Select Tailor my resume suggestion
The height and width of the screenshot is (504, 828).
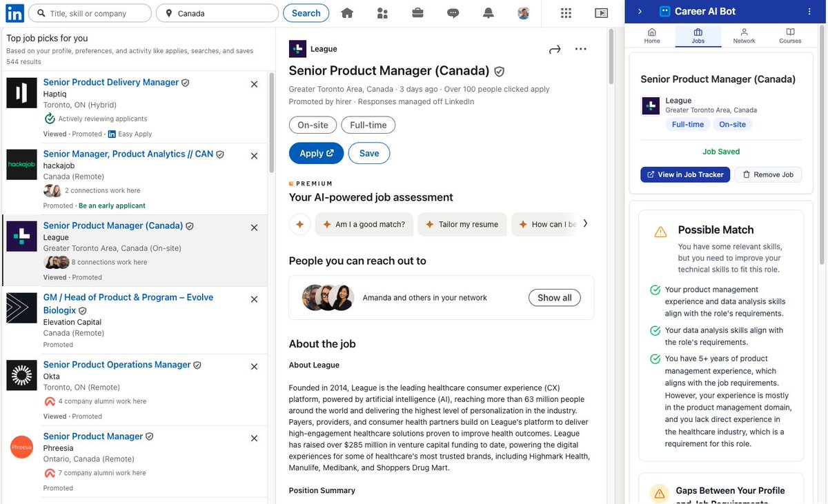pyautogui.click(x=462, y=224)
